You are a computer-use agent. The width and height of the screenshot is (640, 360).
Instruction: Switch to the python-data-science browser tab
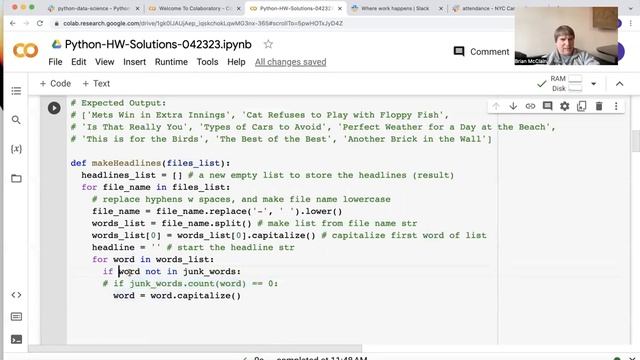(93, 8)
